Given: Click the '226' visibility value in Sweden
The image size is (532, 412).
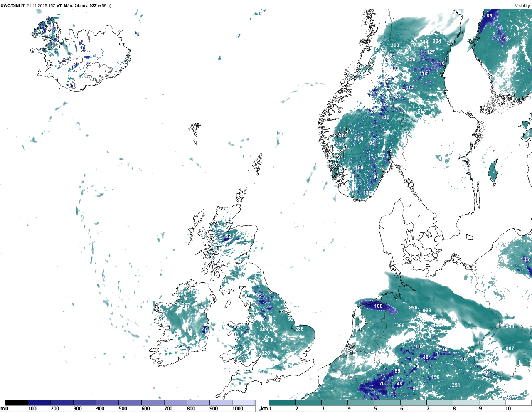Looking at the screenshot, I should pyautogui.click(x=411, y=59).
